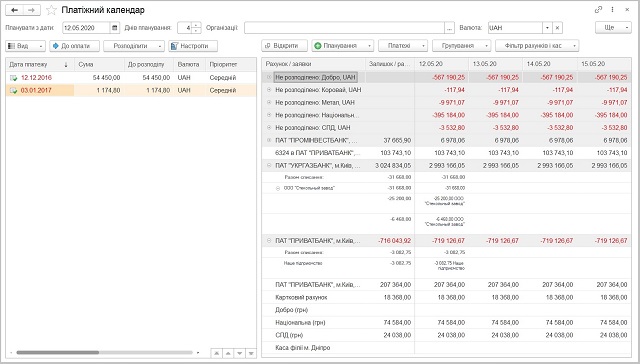Go forward using the right arrow
Viewport: 640px width, 364px height.
tap(31, 10)
